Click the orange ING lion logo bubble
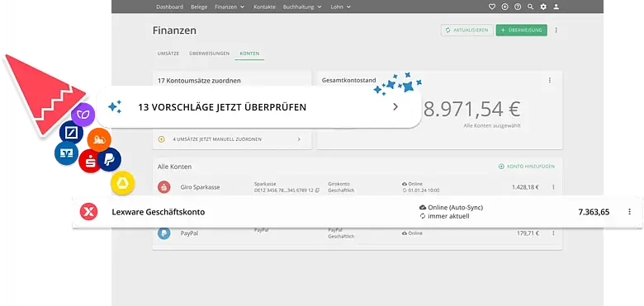644x306 pixels. coord(99,140)
